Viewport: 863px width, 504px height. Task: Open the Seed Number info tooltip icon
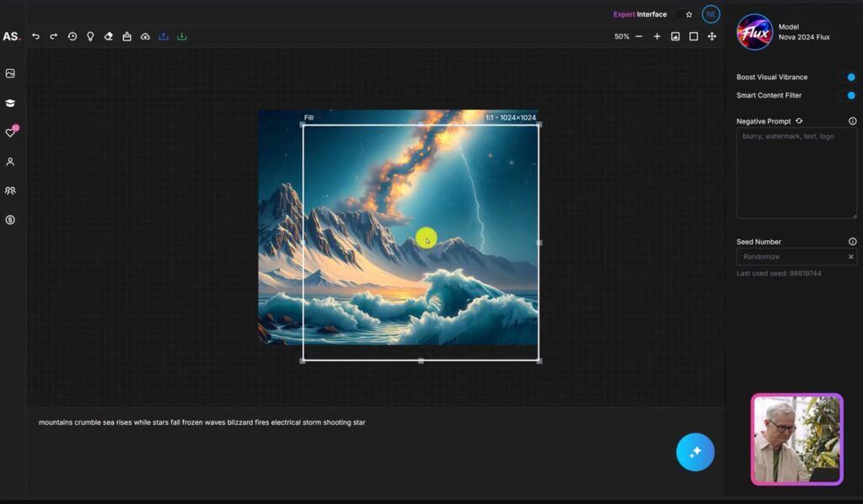[851, 241]
